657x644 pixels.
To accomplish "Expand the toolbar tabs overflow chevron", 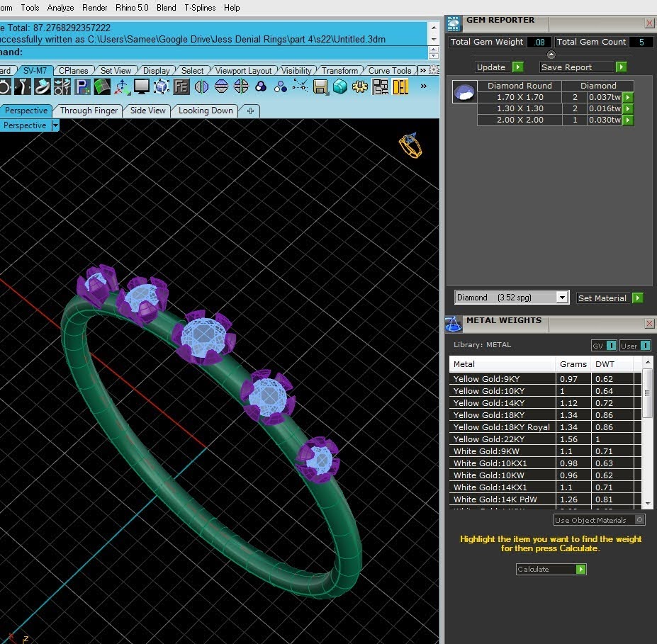I will tap(423, 70).
